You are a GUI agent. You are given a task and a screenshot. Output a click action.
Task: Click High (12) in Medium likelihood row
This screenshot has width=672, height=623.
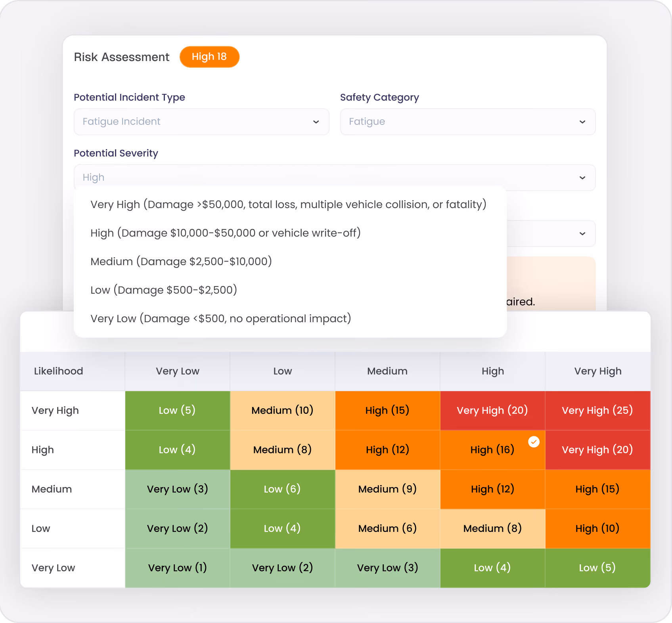(x=492, y=489)
